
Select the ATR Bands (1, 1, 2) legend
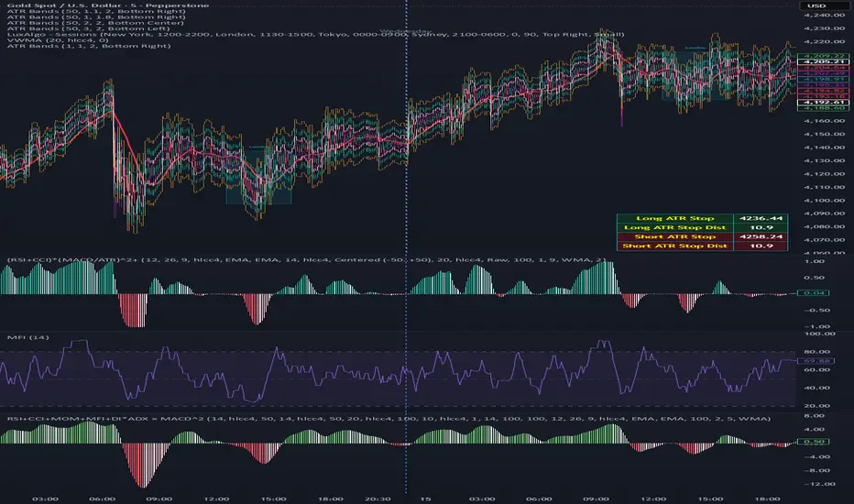tap(89, 46)
